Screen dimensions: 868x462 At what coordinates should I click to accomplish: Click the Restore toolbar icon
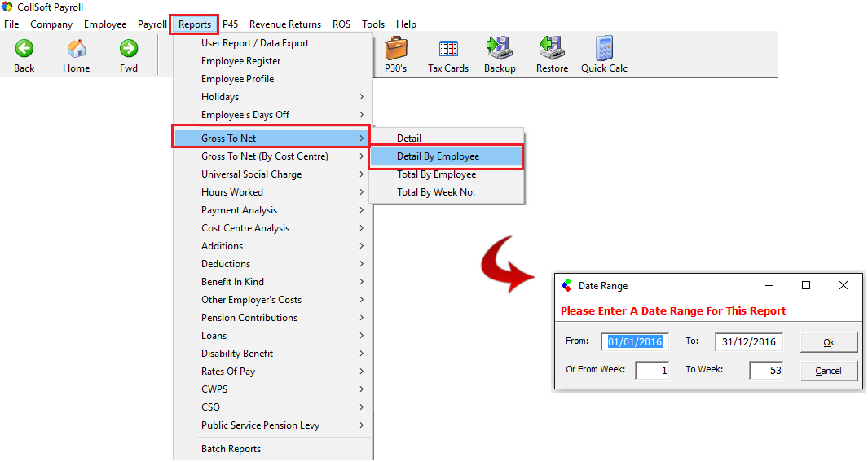(552, 50)
